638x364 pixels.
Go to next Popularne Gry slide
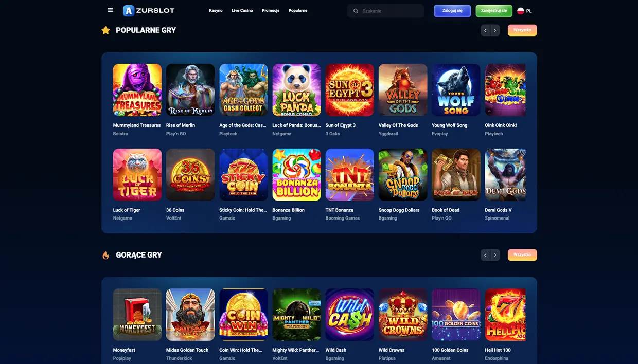tap(495, 30)
